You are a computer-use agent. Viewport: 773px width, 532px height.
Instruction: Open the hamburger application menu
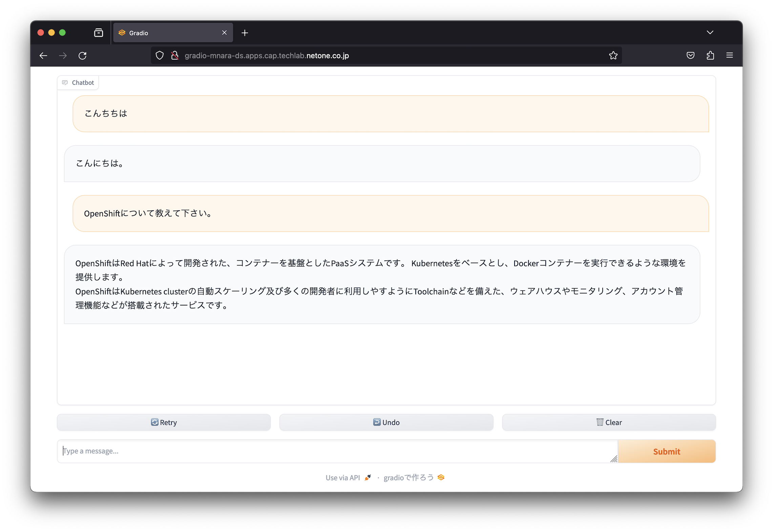pos(730,55)
